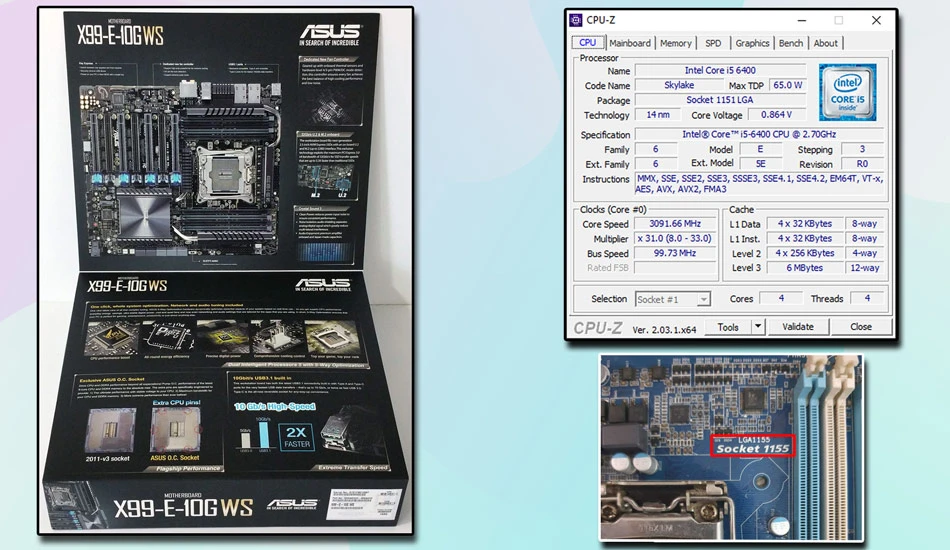Click the Close button in CPU-Z
The image size is (950, 550).
coord(860,326)
